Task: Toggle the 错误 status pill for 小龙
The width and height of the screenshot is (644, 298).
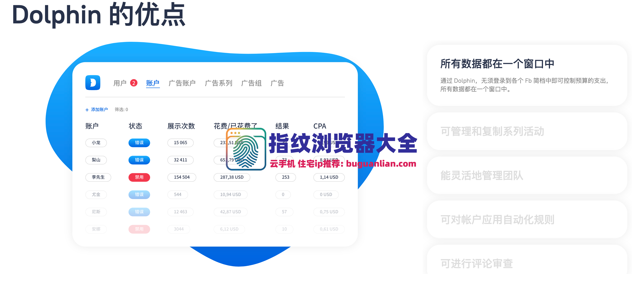Action: coord(139,143)
